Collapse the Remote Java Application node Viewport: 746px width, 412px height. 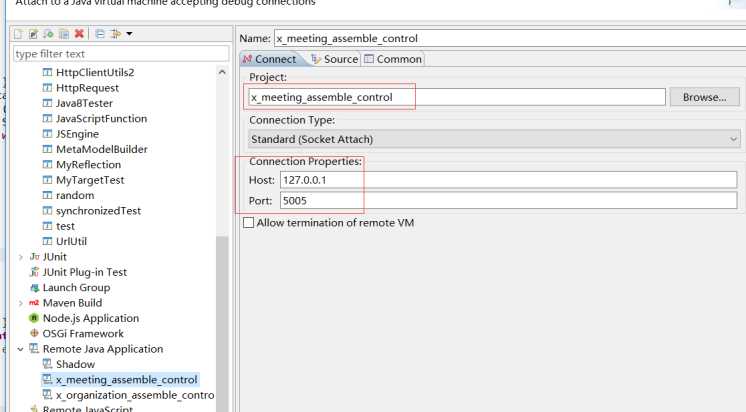20,349
